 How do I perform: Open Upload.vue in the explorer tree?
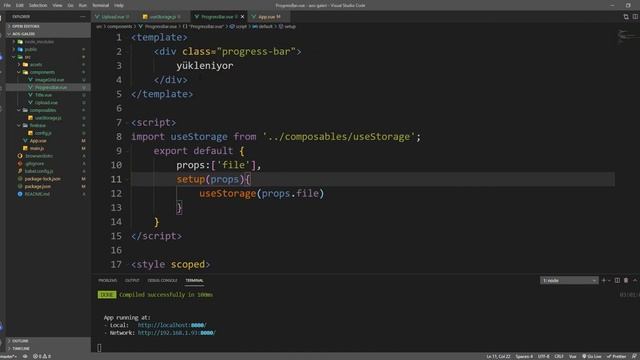coord(46,103)
